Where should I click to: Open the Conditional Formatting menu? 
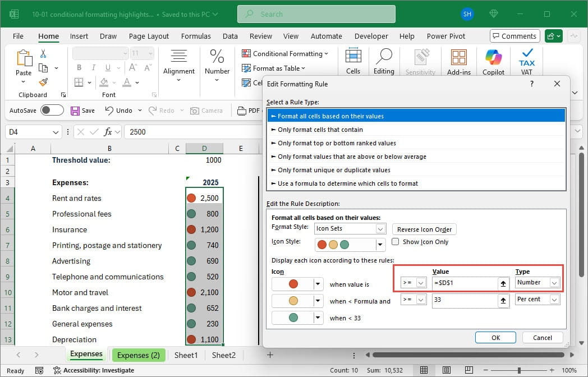click(285, 53)
